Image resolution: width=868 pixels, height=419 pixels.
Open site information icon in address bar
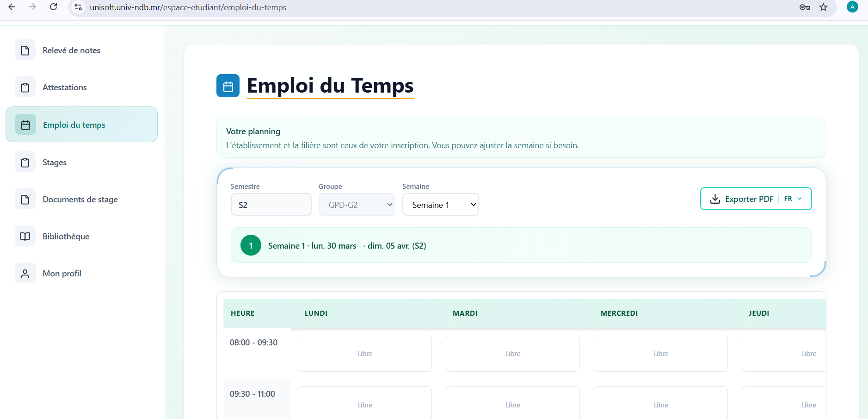(79, 7)
